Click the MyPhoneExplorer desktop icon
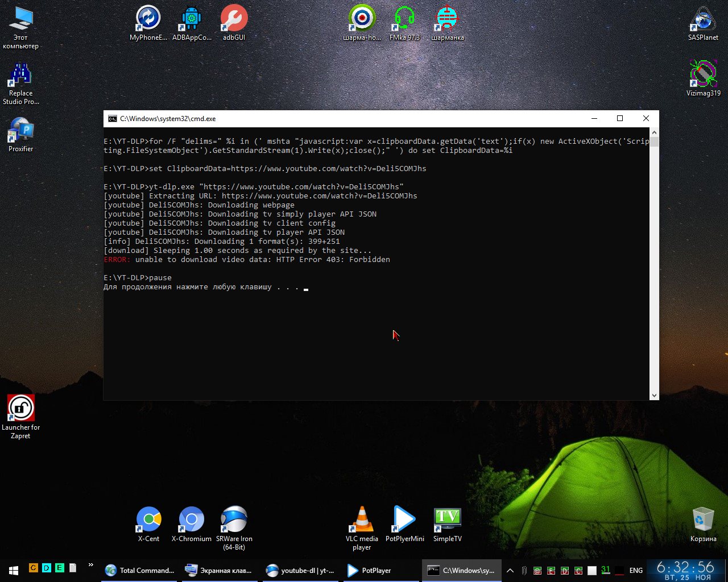 coord(148,19)
